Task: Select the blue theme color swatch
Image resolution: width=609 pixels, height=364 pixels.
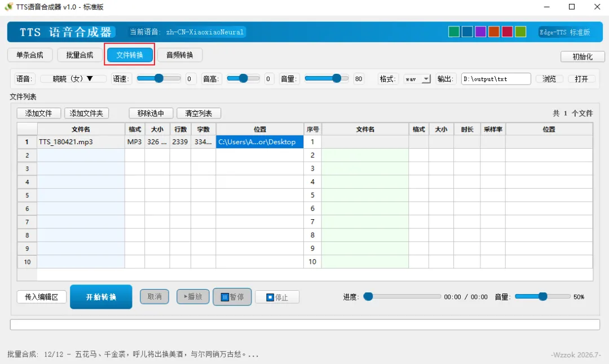Action: coord(467,32)
